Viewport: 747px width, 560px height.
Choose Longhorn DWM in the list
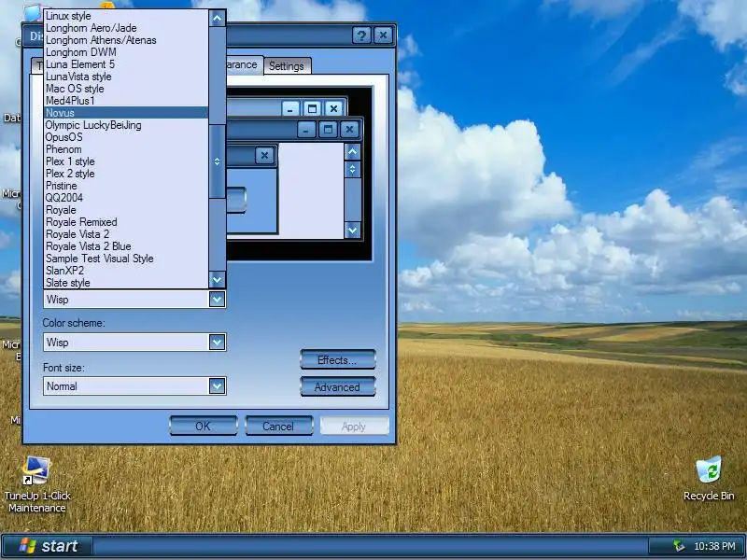[126, 52]
